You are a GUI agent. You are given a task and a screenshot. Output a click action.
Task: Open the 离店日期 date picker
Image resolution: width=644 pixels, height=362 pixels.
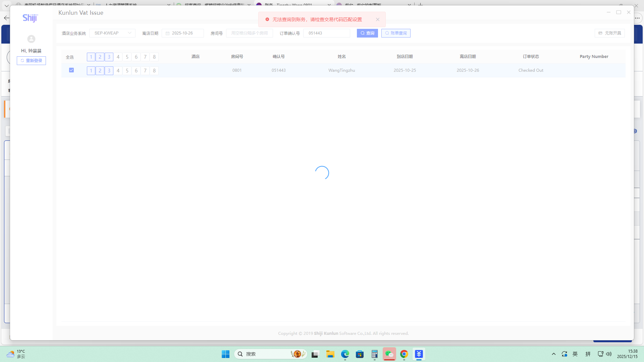click(183, 33)
